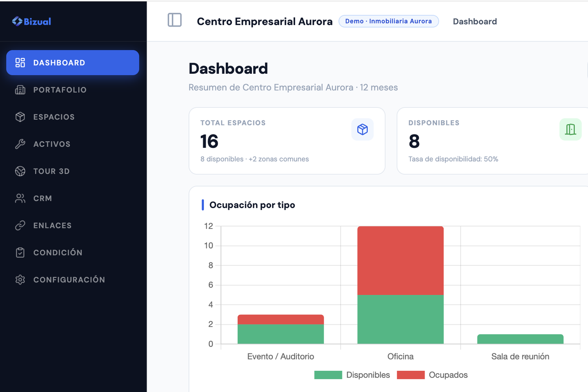The width and height of the screenshot is (588, 392).
Task: Click the Centro Empresarial Aurora title
Action: tap(265, 22)
